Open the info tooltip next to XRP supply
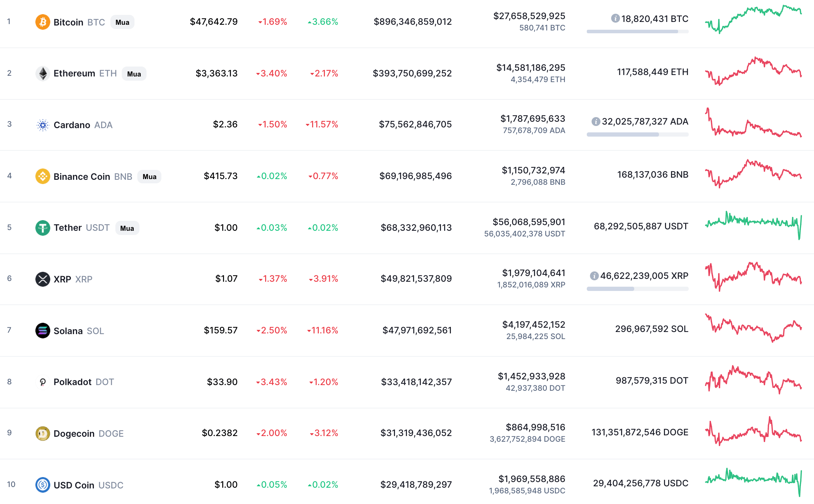The image size is (814, 504). (x=594, y=275)
